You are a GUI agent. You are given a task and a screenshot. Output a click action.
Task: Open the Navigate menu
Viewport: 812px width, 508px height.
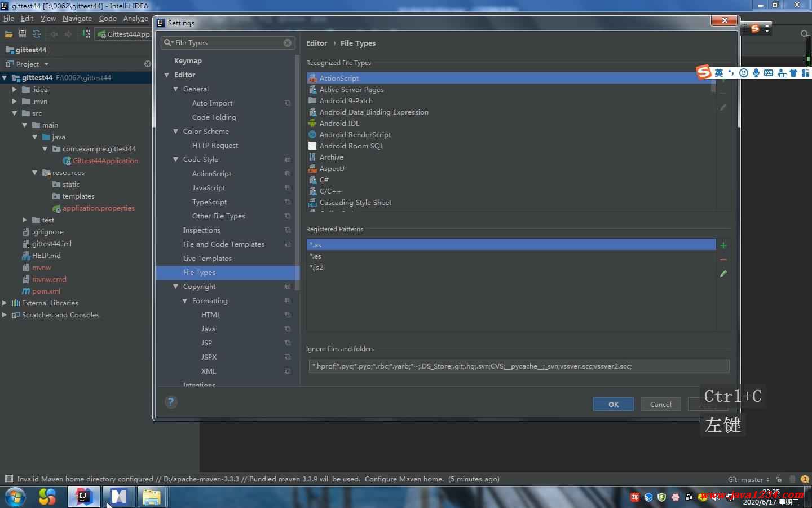(x=77, y=19)
